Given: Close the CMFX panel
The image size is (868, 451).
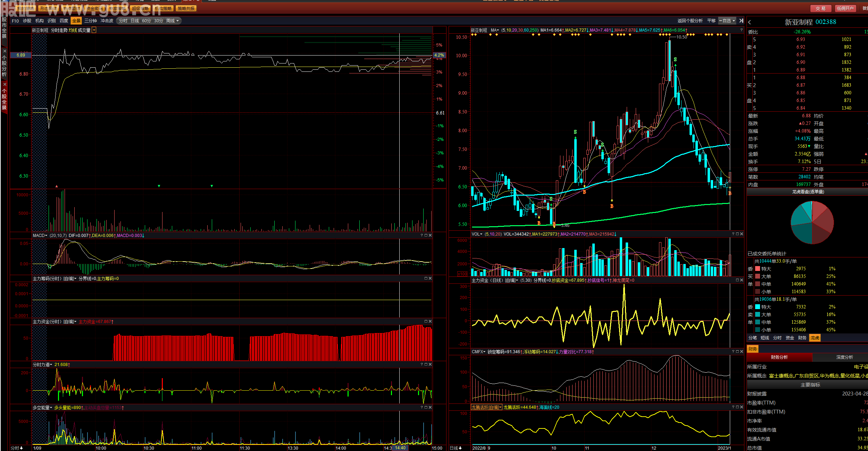Looking at the screenshot, I should point(742,351).
